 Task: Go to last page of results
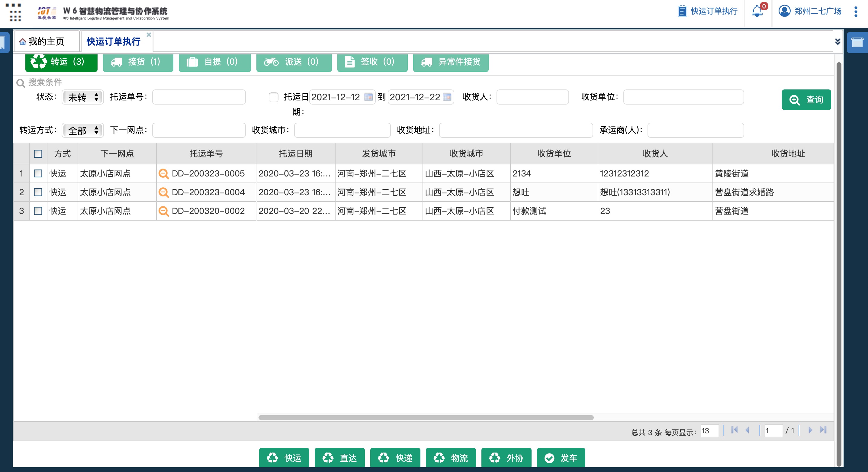(823, 430)
